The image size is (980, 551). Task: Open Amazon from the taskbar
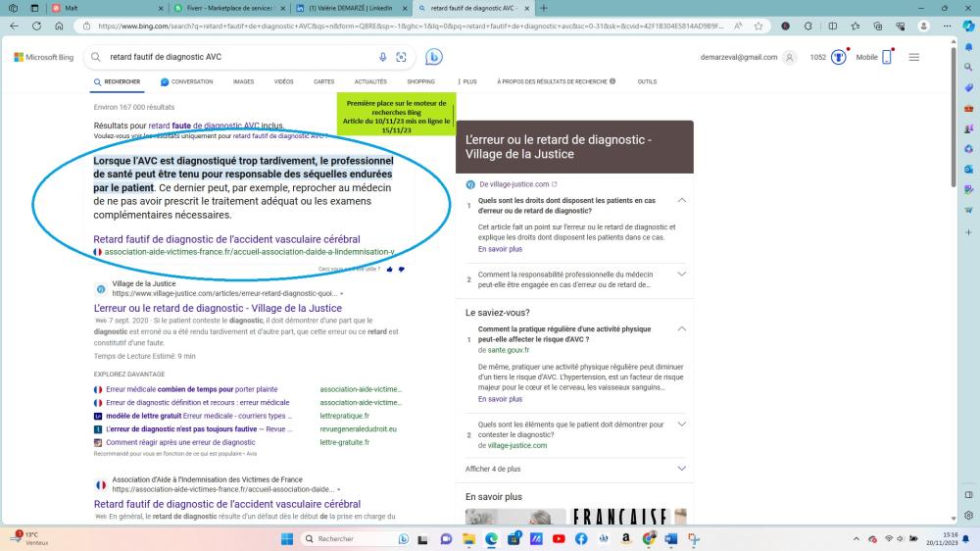[x=625, y=538]
